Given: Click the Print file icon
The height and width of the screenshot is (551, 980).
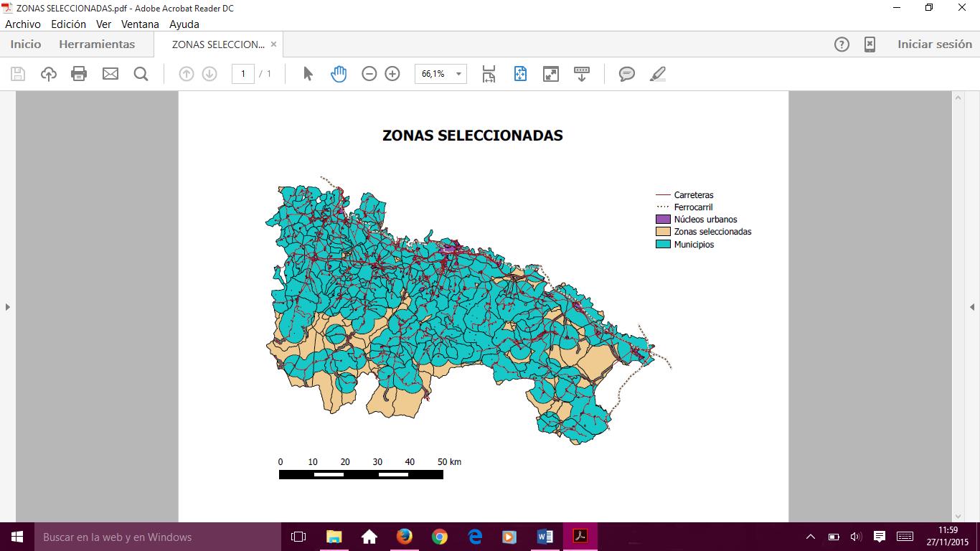Looking at the screenshot, I should [79, 74].
